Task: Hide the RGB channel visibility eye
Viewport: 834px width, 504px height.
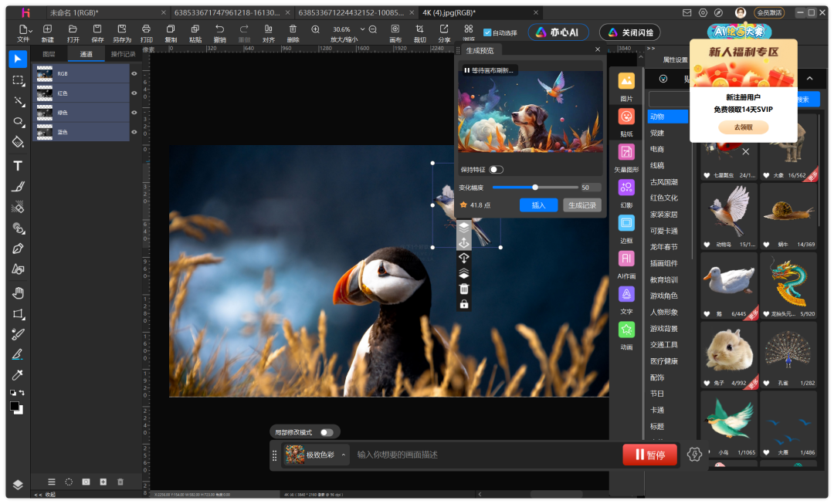Action: point(134,74)
